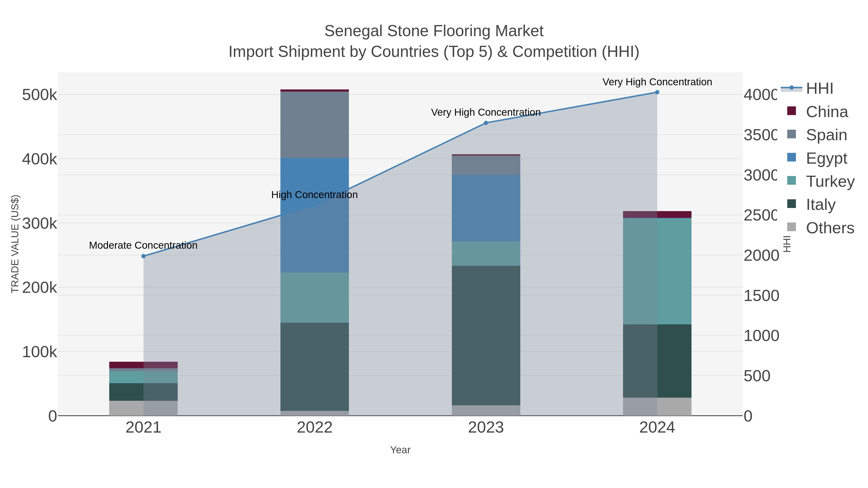Click the 200k y-axis tick label
The width and height of the screenshot is (868, 488).
coord(40,287)
